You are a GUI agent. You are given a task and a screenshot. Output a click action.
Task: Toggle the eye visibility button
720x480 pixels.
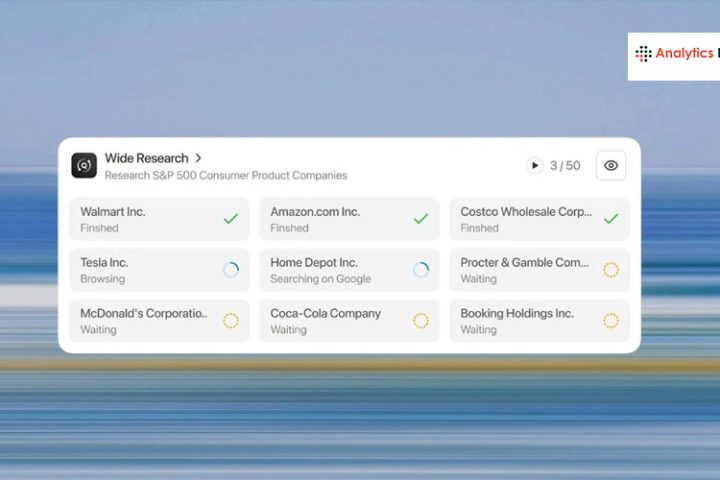coord(611,165)
